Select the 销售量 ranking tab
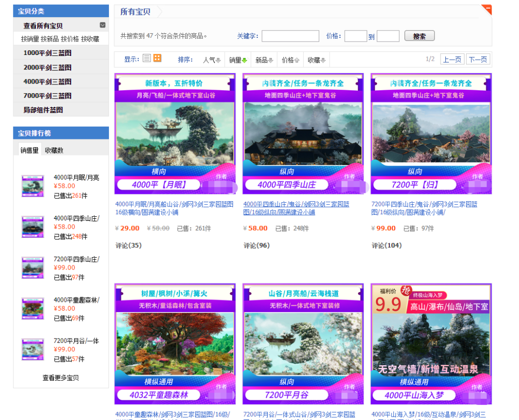 30,150
